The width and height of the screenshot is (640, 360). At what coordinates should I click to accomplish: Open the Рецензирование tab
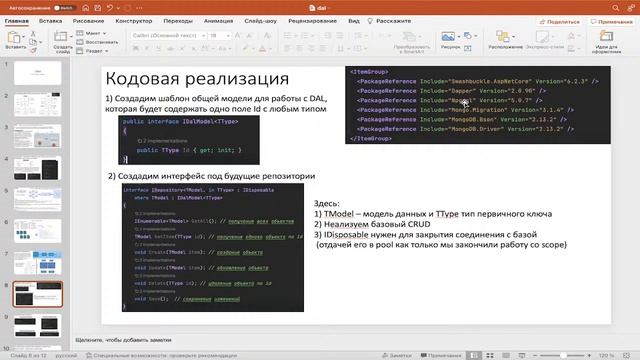coord(313,21)
